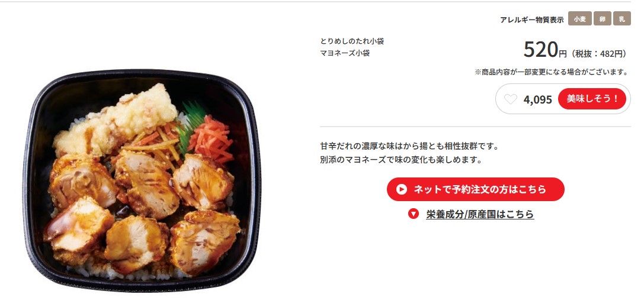Click the red down-triangle icon beside 栄養成分

(x=413, y=214)
